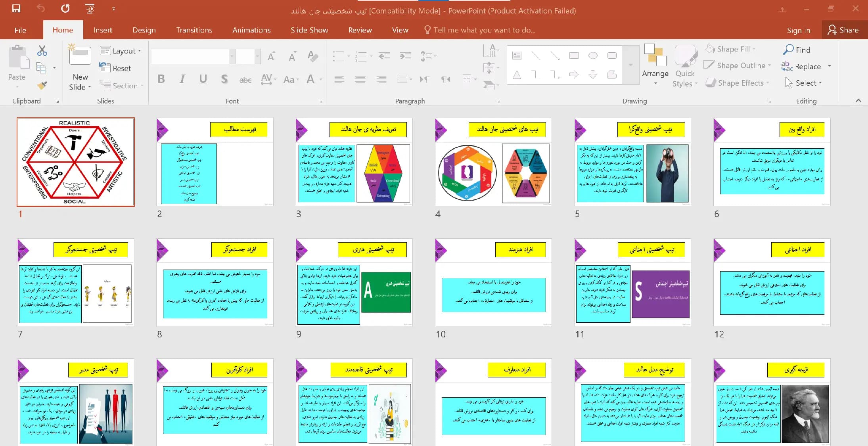The image size is (868, 446).
Task: Click the Repeat/Redo icon in title bar
Action: pyautogui.click(x=65, y=9)
